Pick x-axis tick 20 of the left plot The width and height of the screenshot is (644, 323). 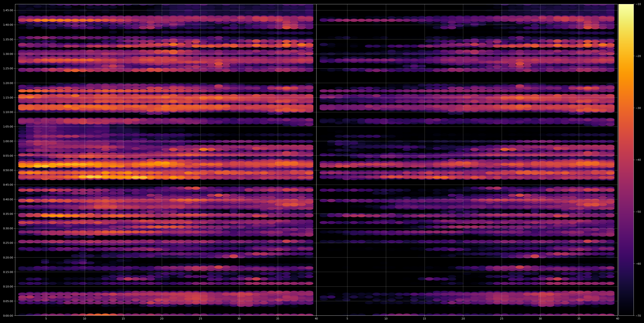point(162,319)
